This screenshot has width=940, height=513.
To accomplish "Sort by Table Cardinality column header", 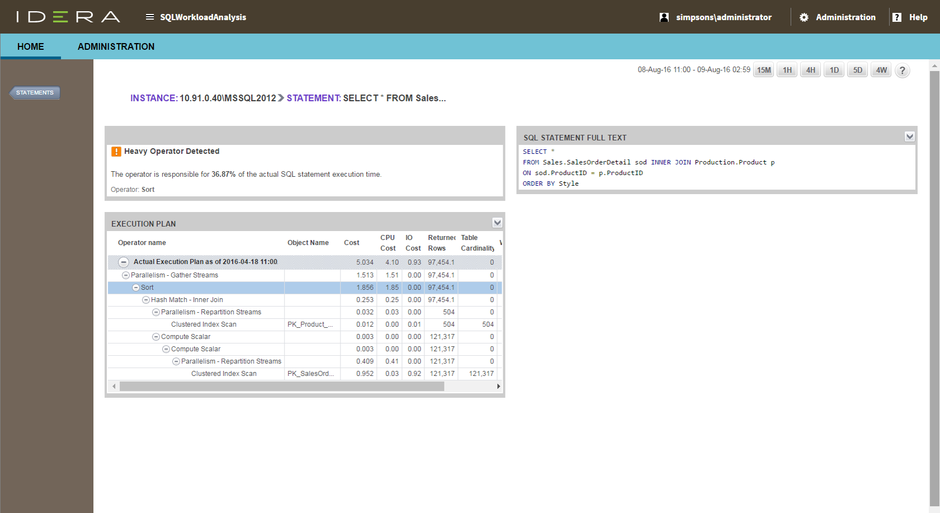I will [477, 243].
